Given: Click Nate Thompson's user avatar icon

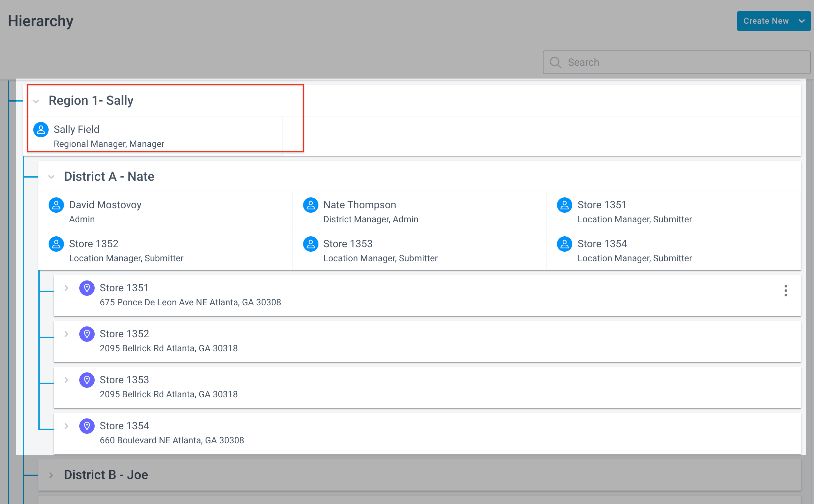Looking at the screenshot, I should click(x=310, y=205).
